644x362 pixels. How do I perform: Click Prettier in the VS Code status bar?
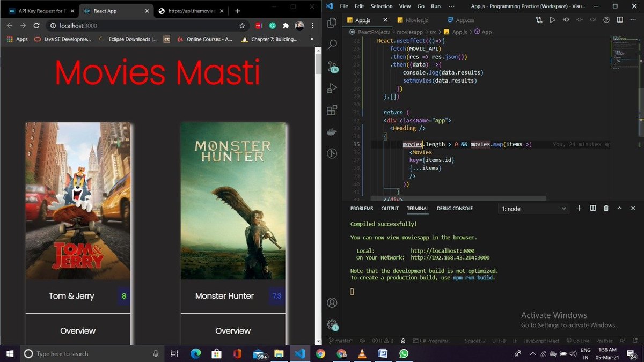(604, 341)
